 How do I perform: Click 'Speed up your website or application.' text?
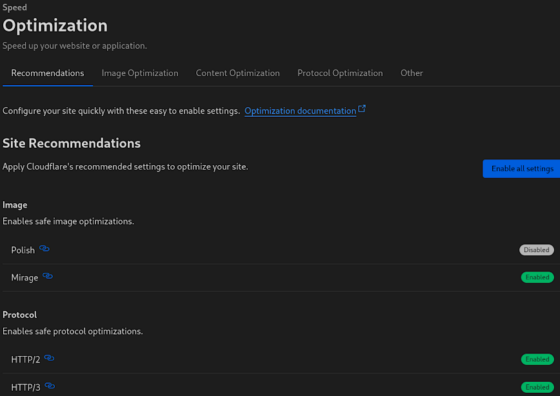pos(75,46)
